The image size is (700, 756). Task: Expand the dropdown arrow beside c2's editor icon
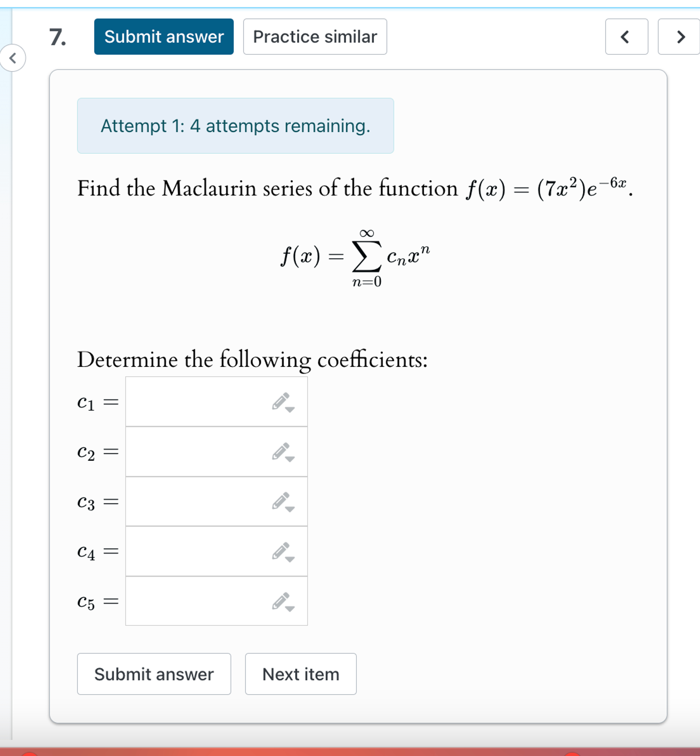[290, 460]
